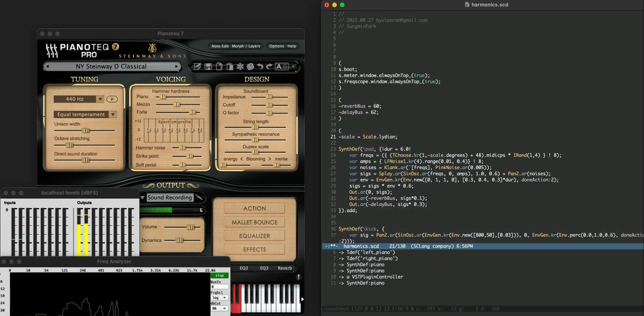The width and height of the screenshot is (644, 316).
Task: Click the Cutoff slider handle
Action: click(269, 105)
